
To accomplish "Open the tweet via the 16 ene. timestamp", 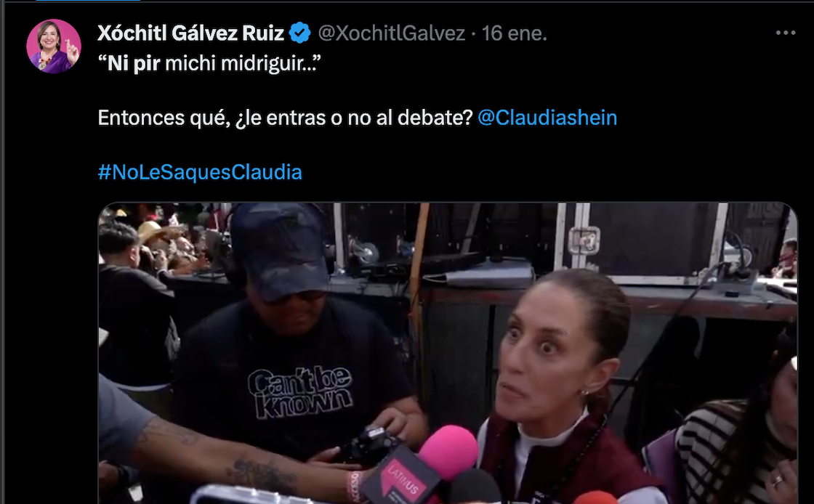I will pos(514,33).
